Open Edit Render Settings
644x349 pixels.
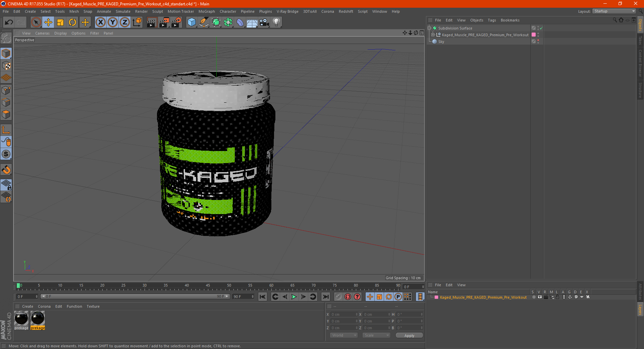tap(176, 22)
